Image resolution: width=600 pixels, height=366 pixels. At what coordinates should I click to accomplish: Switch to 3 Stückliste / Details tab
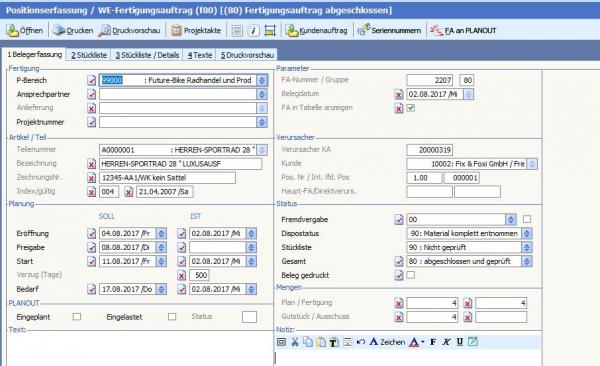click(147, 55)
